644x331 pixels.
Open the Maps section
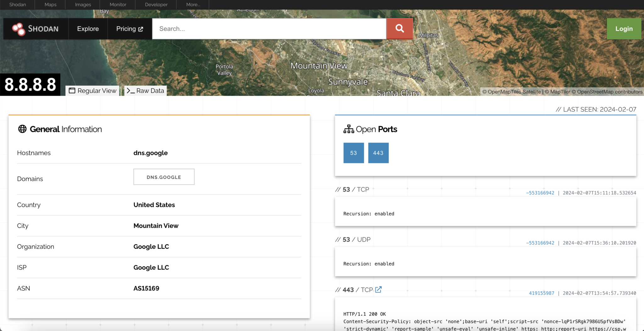[50, 4]
